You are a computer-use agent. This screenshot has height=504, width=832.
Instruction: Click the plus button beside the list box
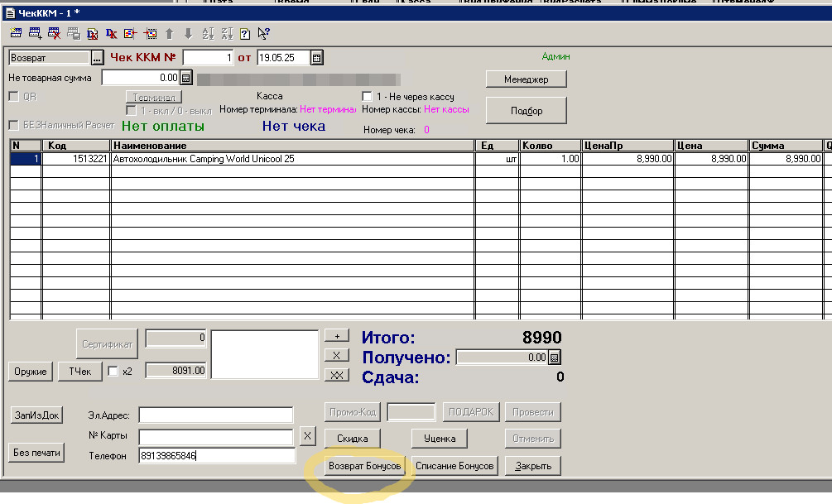336,336
